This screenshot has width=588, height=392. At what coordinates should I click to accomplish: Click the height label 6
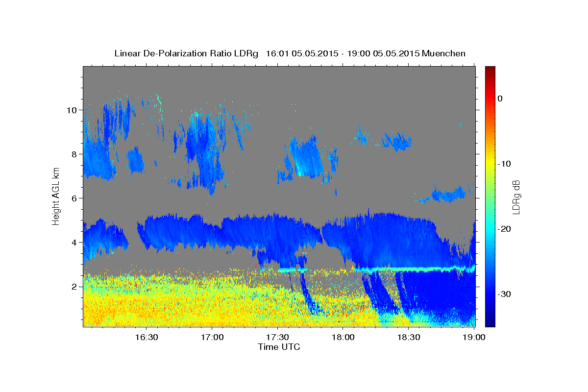75,198
